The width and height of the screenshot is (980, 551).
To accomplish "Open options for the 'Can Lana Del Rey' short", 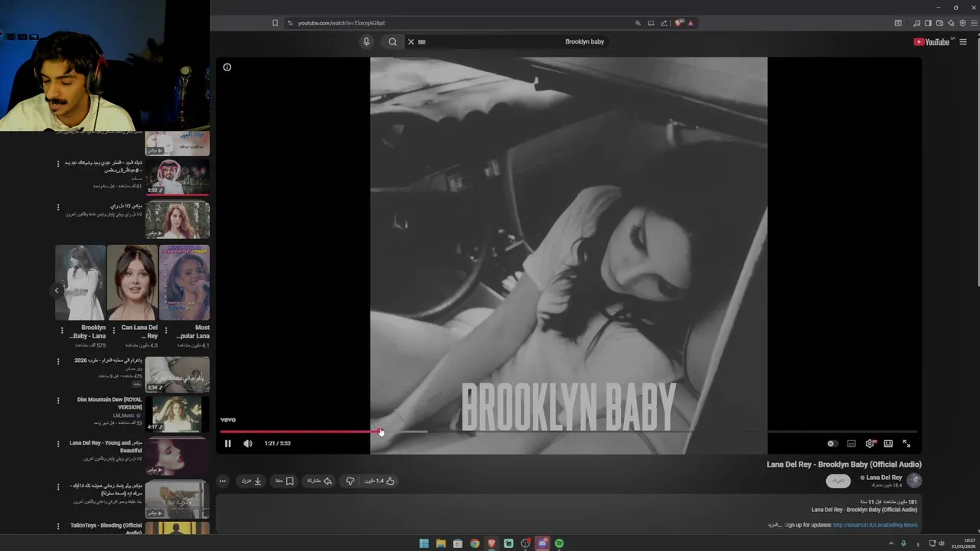I will (x=114, y=331).
